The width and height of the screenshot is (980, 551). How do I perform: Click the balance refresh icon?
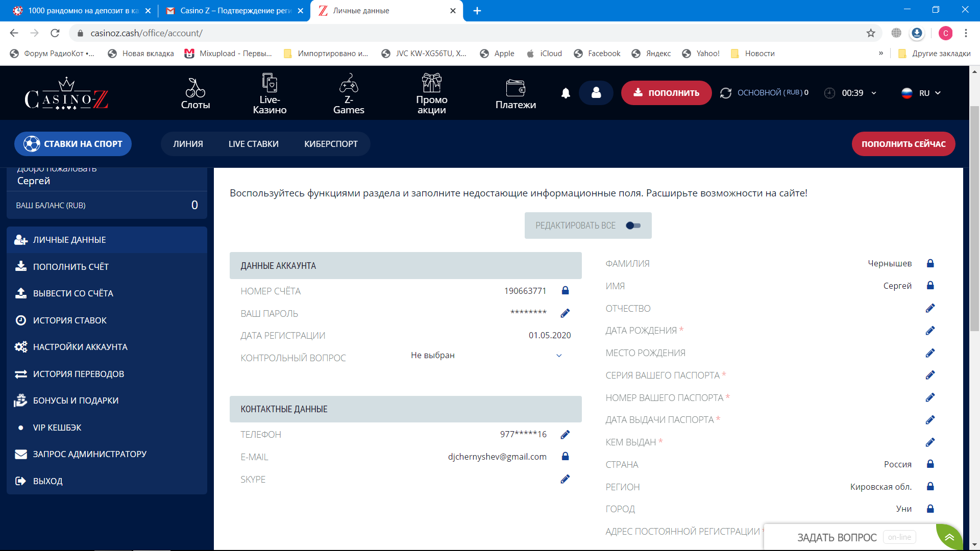tap(725, 93)
